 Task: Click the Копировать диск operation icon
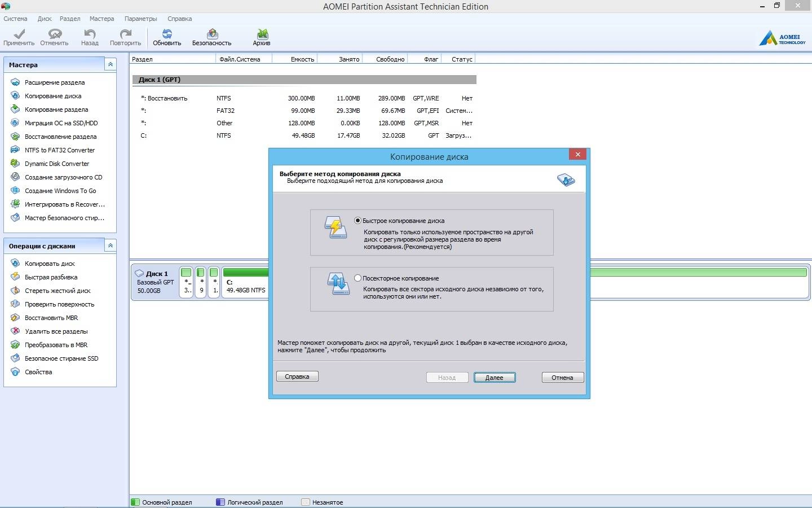15,264
